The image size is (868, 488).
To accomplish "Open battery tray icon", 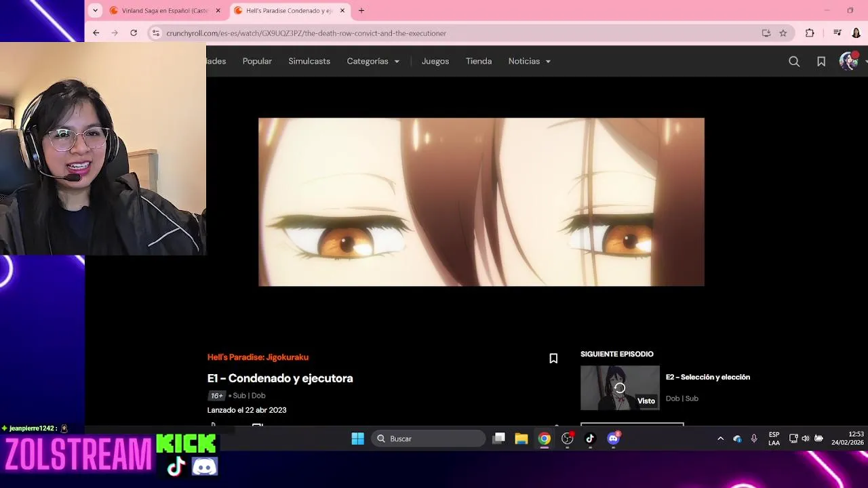I will tap(818, 439).
